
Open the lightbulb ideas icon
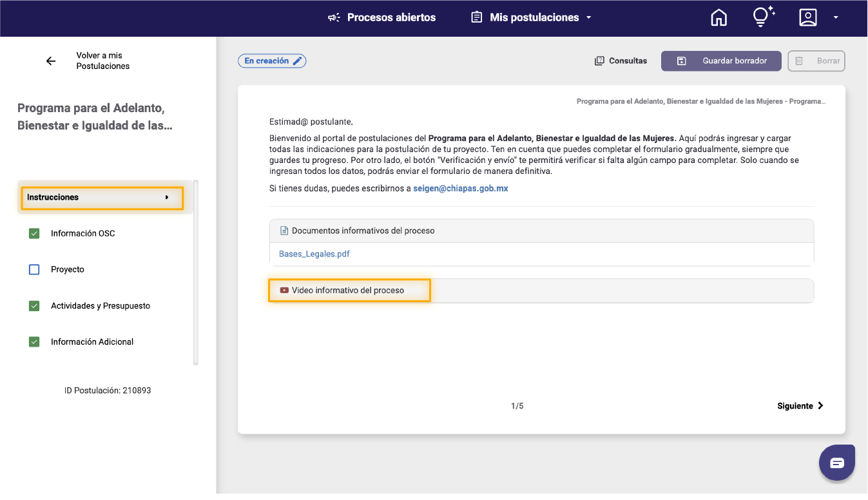coord(764,17)
